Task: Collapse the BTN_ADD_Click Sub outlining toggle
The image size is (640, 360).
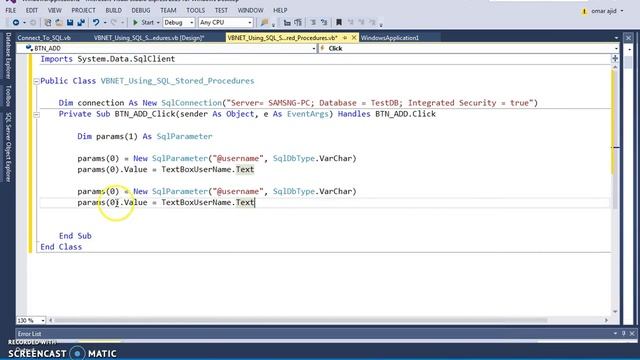Action: coord(36,115)
